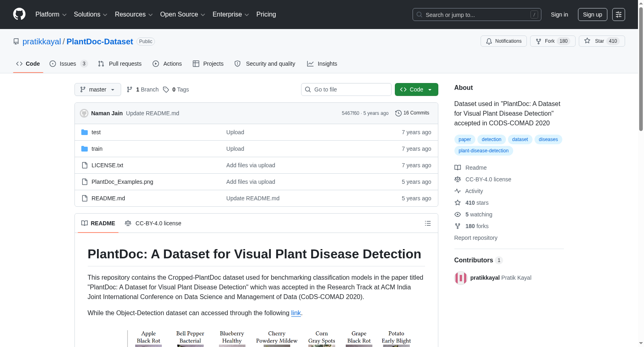Click the Go to file input
The image size is (644, 347).
(346, 89)
